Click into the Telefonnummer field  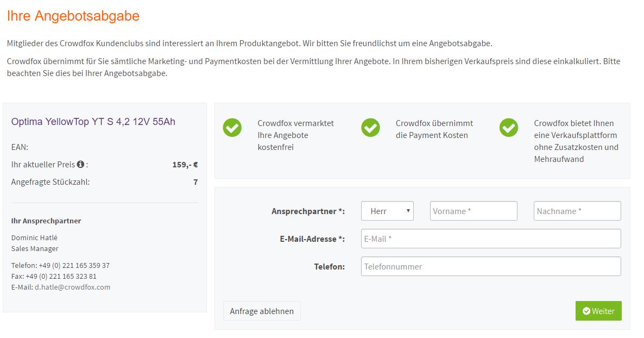point(491,266)
